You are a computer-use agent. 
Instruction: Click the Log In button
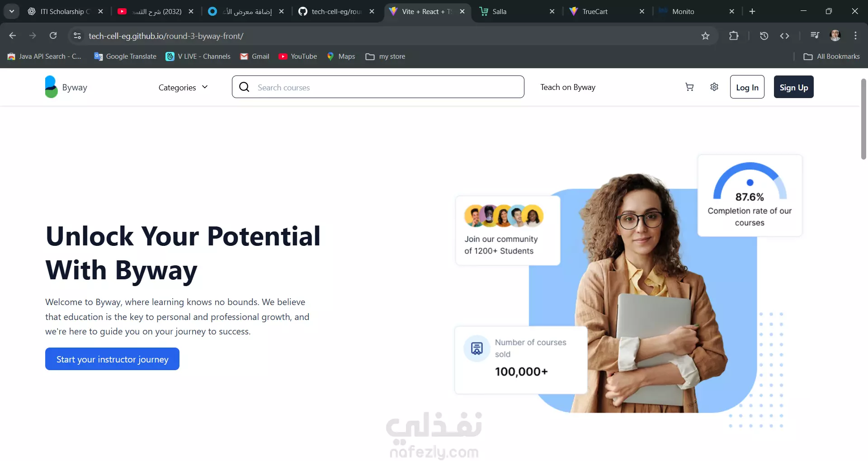coord(747,87)
